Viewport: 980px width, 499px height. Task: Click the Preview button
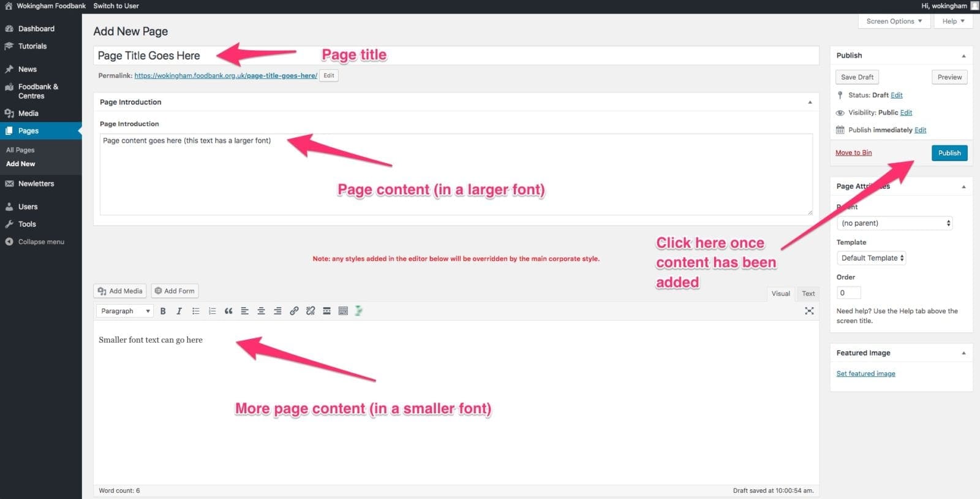tap(949, 77)
